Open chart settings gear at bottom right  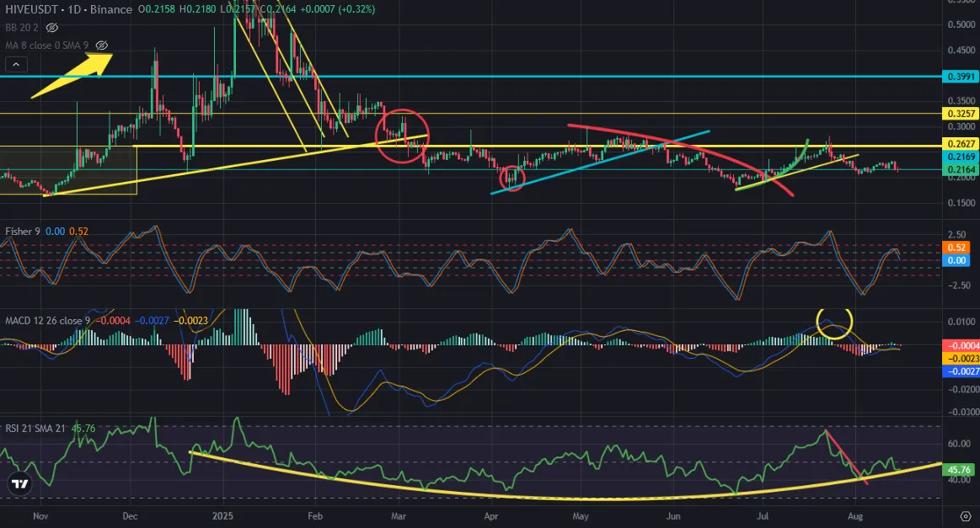[966, 516]
